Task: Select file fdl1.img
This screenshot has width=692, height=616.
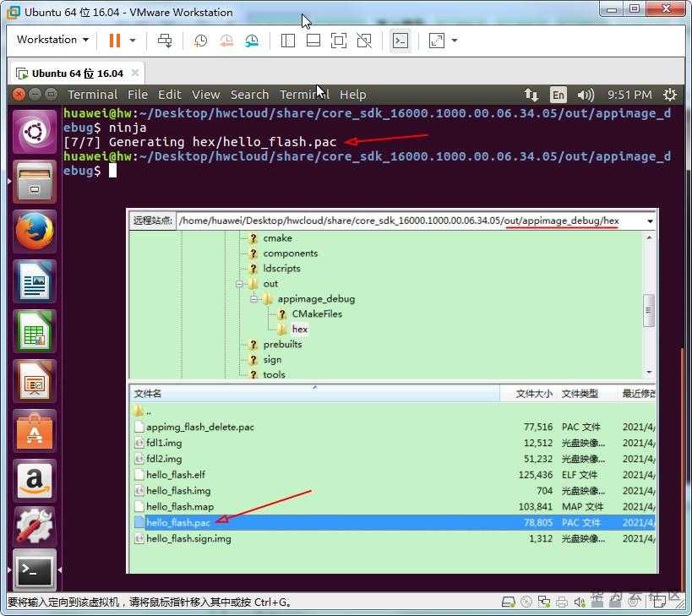Action: coord(393,443)
